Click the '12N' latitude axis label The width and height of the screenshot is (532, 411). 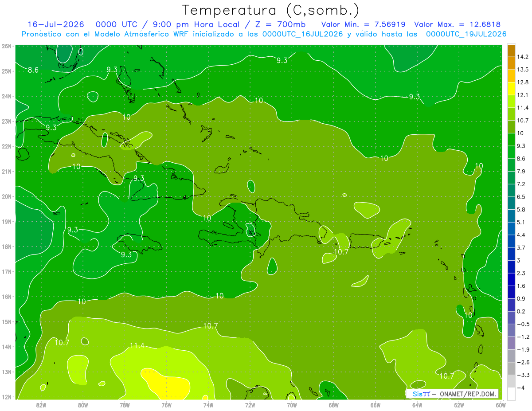(7, 397)
